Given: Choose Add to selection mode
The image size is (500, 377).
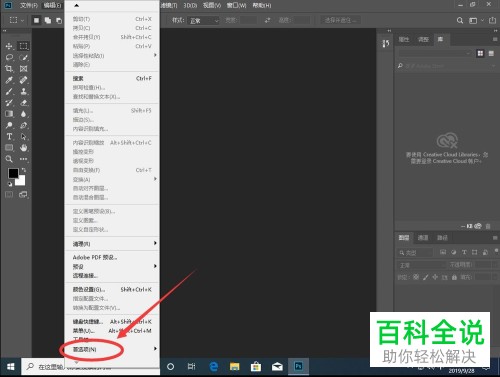Looking at the screenshot, I should pos(48,21).
